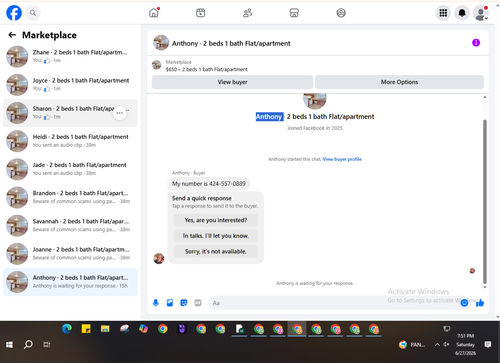Click the GIF picker icon
The height and width of the screenshot is (363, 500).
coord(198,303)
